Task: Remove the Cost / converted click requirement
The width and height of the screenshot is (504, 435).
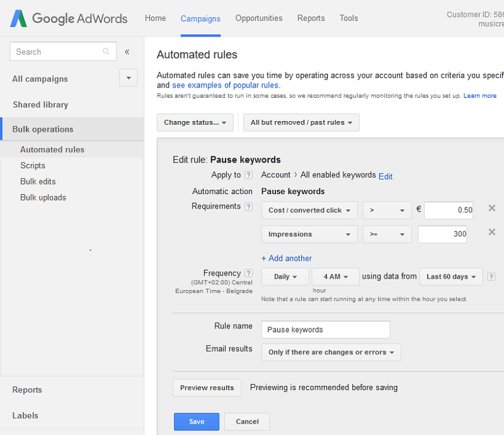Action: click(x=492, y=208)
